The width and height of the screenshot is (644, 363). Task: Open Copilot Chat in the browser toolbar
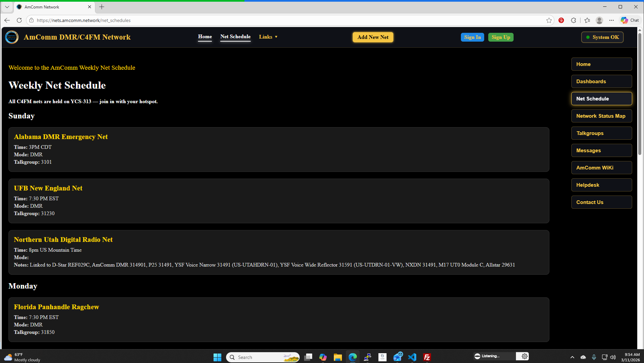(x=630, y=20)
